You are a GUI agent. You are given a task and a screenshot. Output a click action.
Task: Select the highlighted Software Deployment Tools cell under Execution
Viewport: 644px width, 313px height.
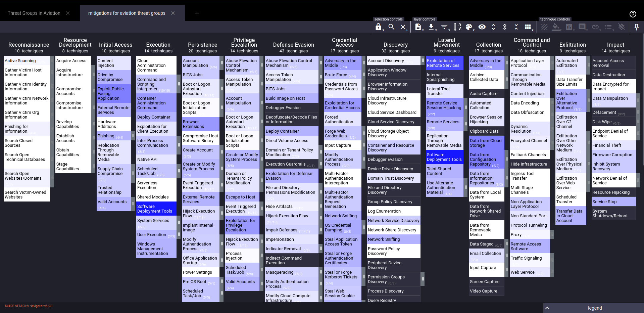[156, 209]
